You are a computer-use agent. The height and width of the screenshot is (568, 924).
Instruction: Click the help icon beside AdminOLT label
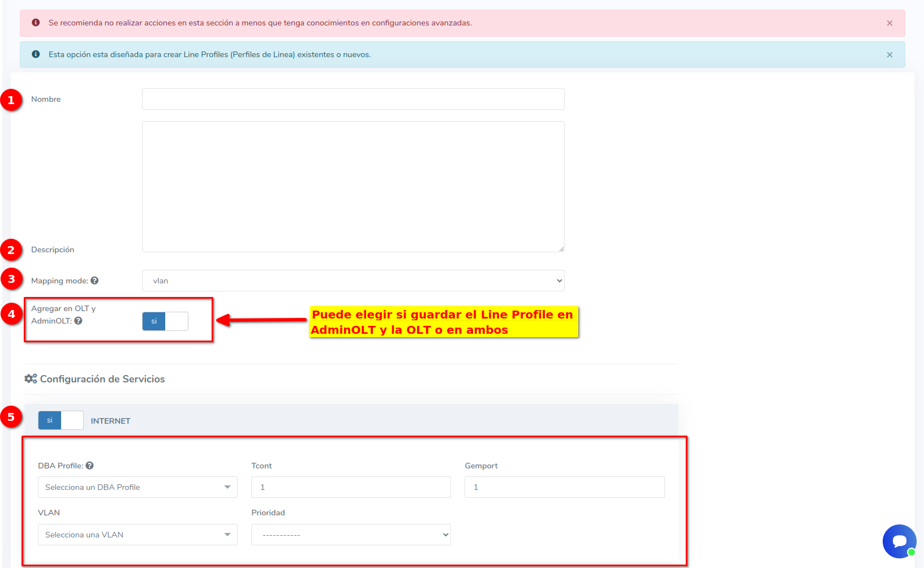click(x=79, y=321)
